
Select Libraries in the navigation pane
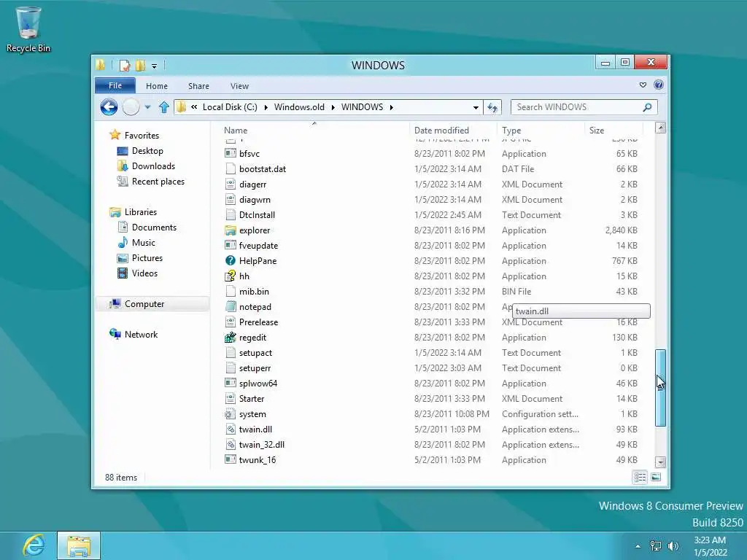[141, 212]
